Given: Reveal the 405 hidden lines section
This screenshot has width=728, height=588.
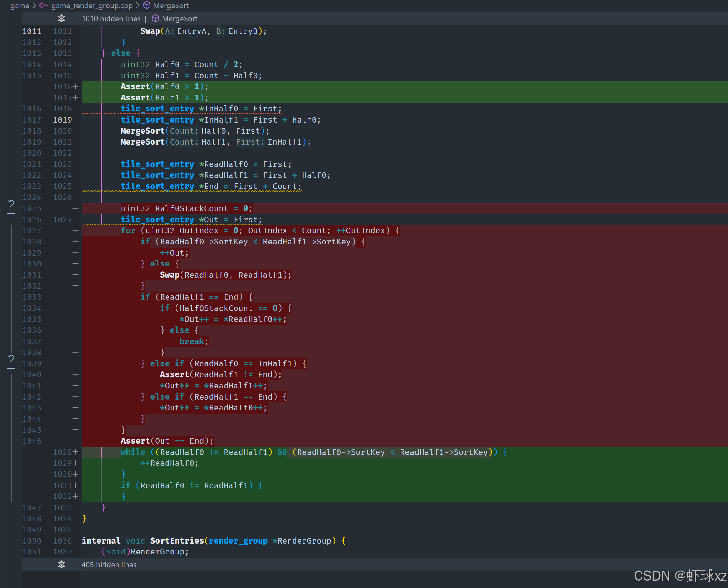Looking at the screenshot, I should [x=109, y=565].
